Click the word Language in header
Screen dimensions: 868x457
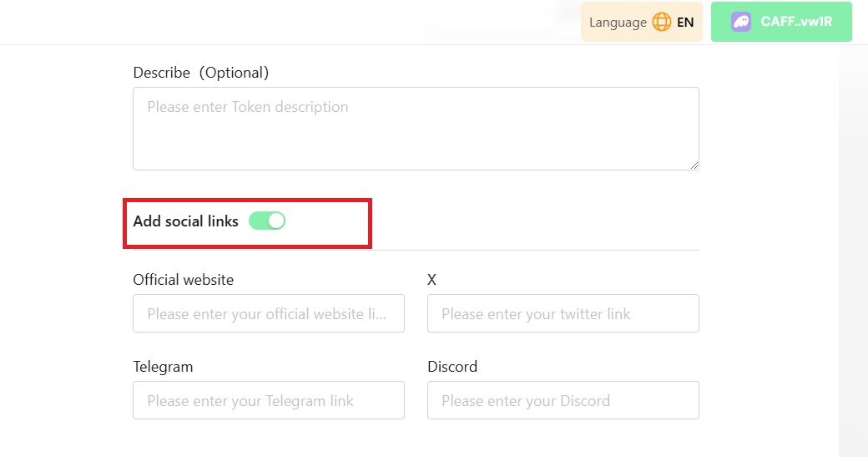pyautogui.click(x=618, y=23)
